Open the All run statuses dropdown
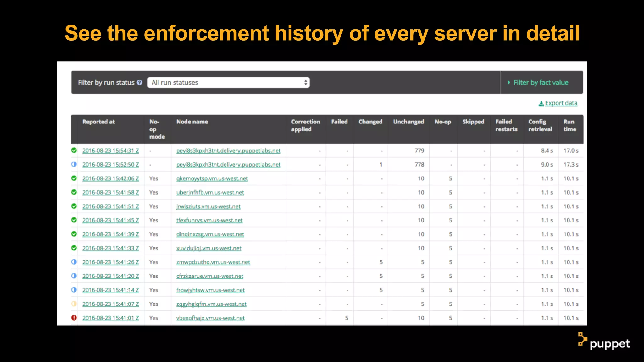This screenshot has width=644, height=362. tap(228, 82)
